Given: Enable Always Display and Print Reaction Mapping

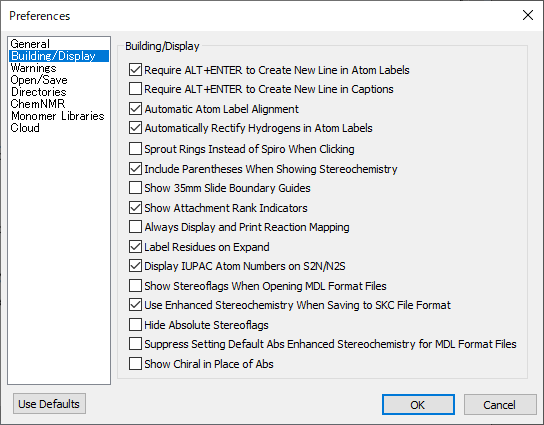Looking at the screenshot, I should click(x=135, y=227).
